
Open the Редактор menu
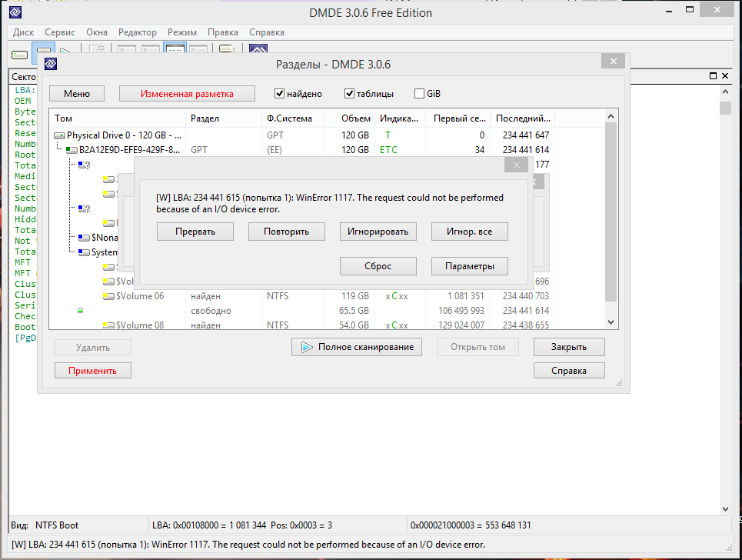click(137, 32)
